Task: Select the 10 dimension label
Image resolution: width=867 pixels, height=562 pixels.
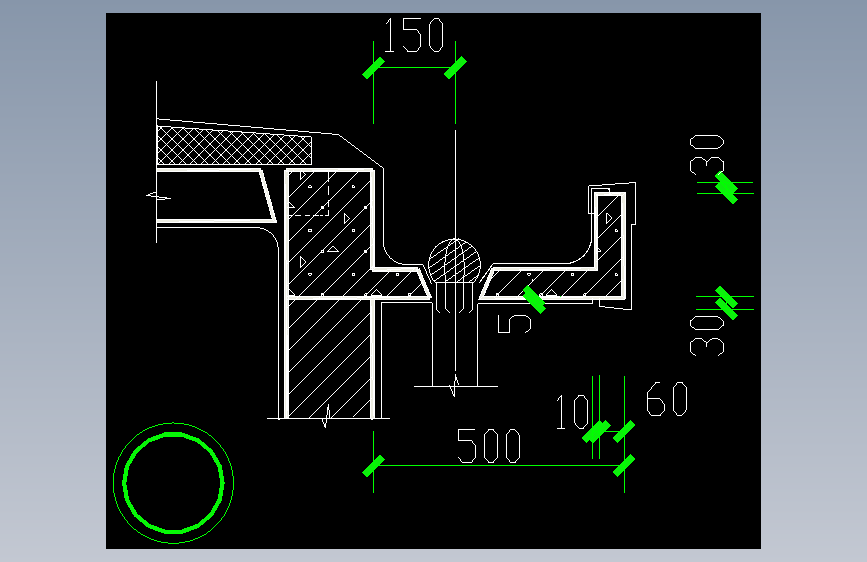Action: [573, 412]
